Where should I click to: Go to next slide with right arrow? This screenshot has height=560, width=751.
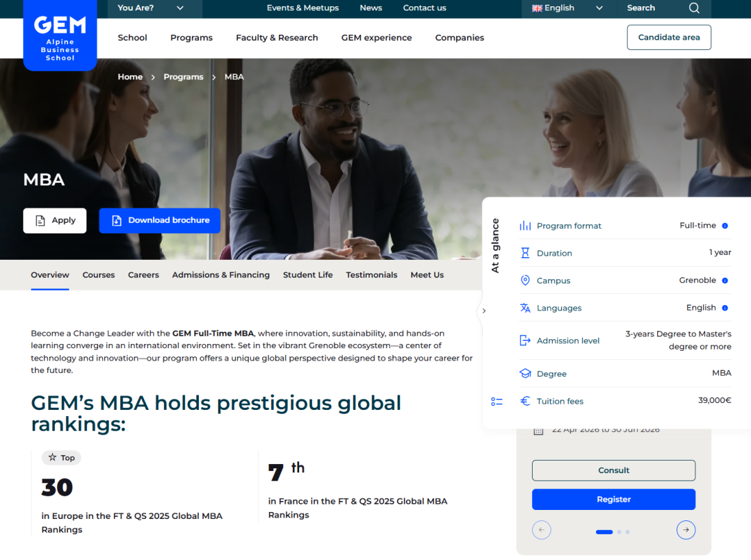[x=686, y=530]
